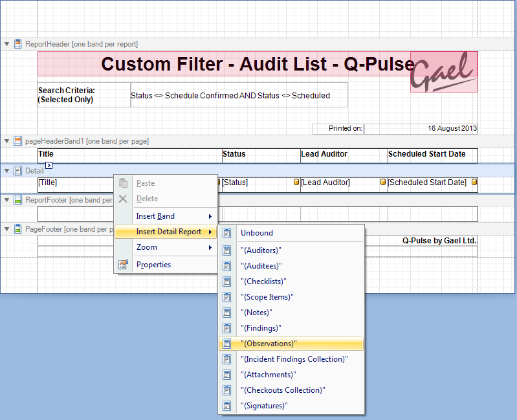Click the ReportHeader band icon
Viewport: 517px width, 420px height.
tap(18, 44)
